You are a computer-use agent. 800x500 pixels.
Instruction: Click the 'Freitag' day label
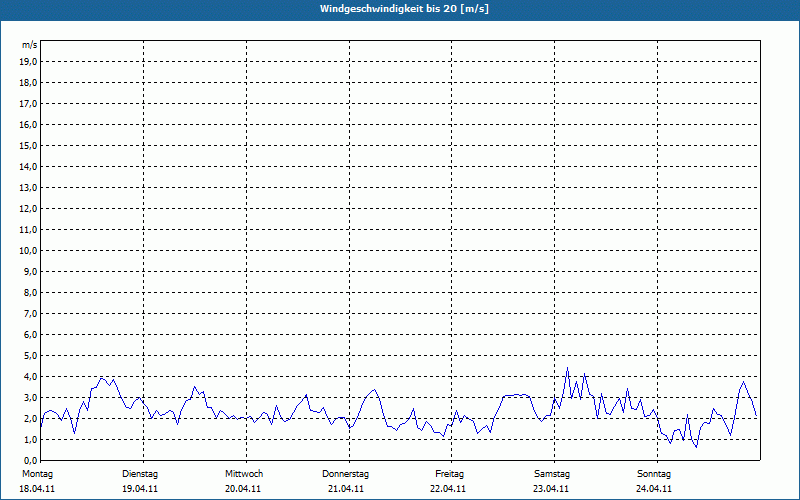click(449, 474)
